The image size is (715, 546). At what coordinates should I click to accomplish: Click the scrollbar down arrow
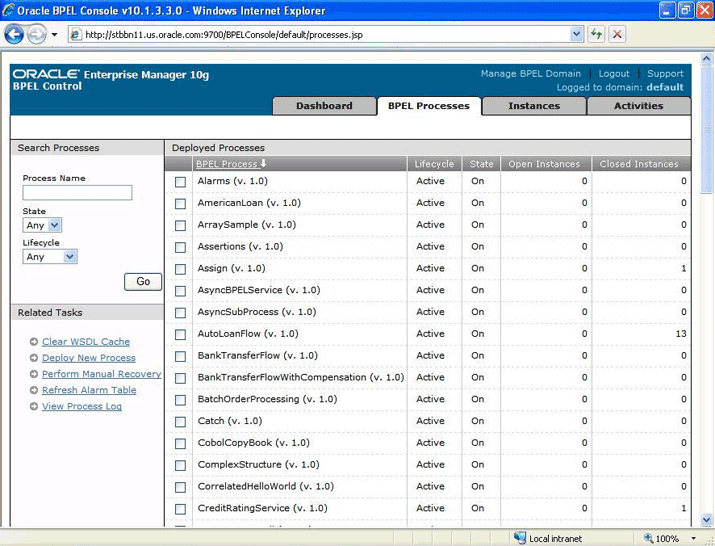tap(706, 520)
